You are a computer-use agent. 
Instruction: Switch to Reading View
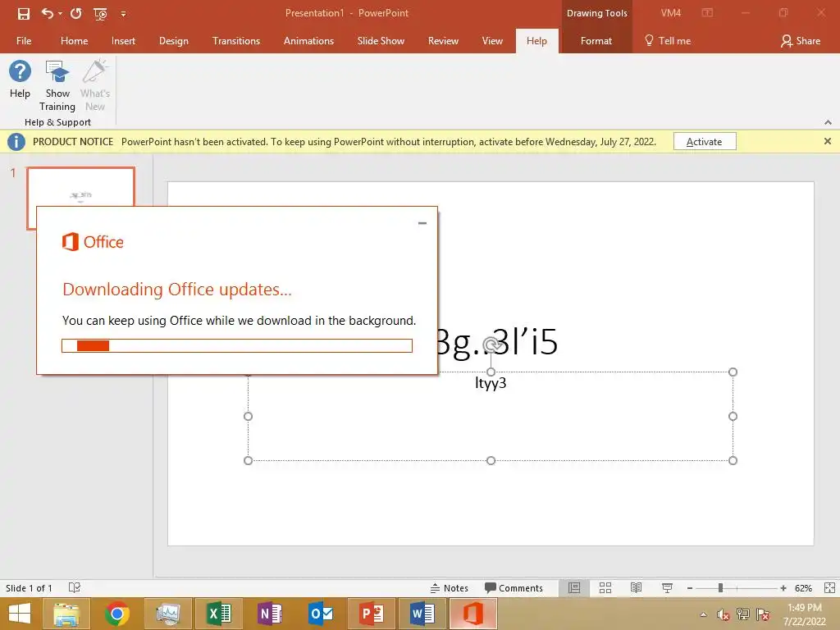(636, 587)
